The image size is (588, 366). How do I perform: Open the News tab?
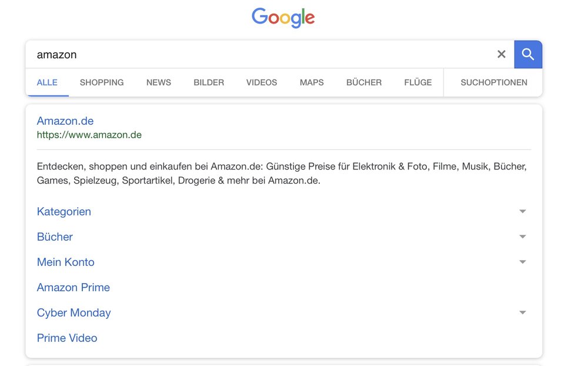(x=159, y=82)
